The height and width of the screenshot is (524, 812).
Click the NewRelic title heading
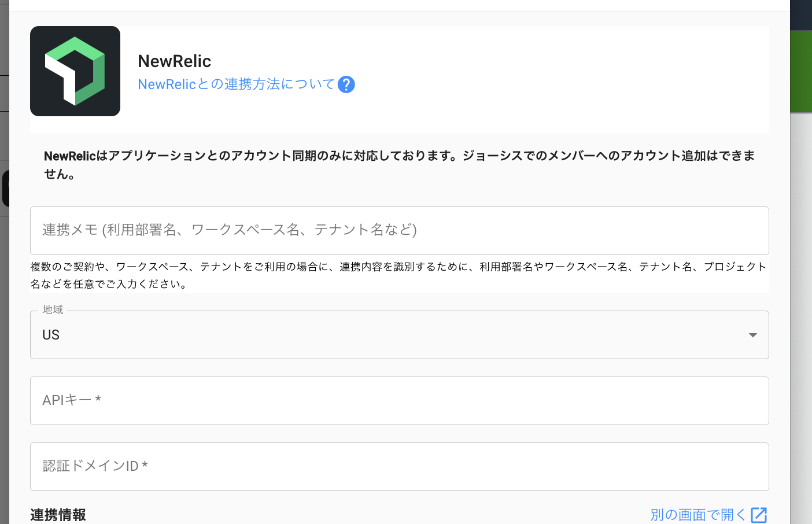pyautogui.click(x=174, y=61)
